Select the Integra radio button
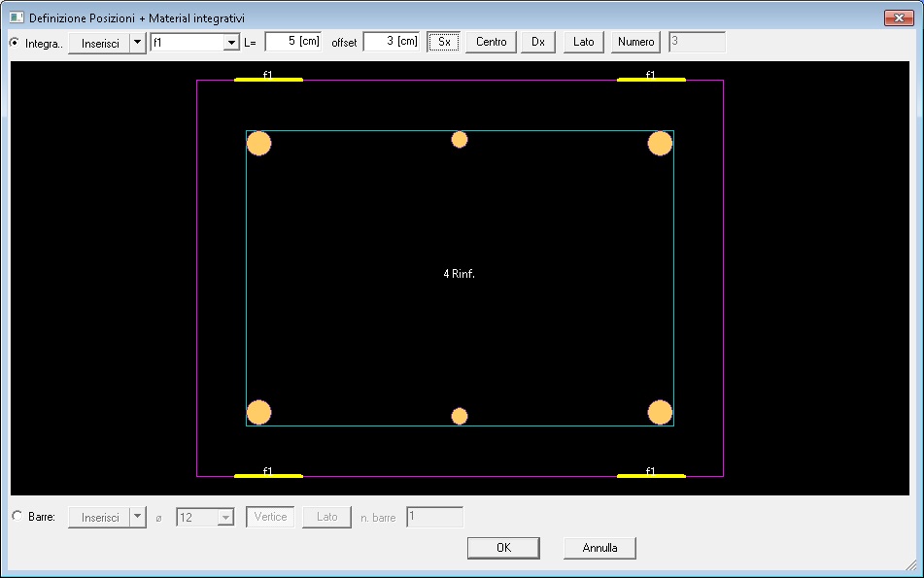The image size is (924, 578). pyautogui.click(x=16, y=43)
